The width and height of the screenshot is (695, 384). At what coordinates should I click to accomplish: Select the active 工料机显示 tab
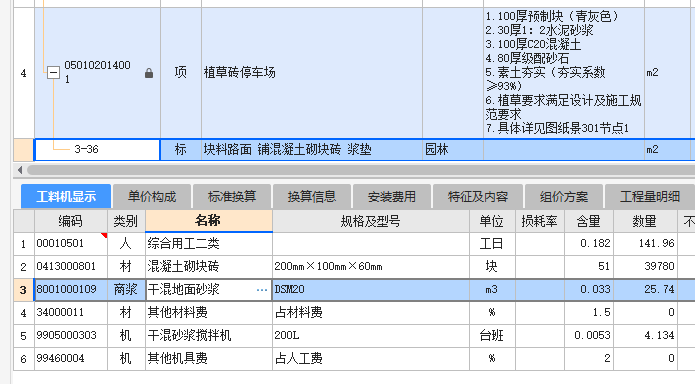click(x=66, y=196)
